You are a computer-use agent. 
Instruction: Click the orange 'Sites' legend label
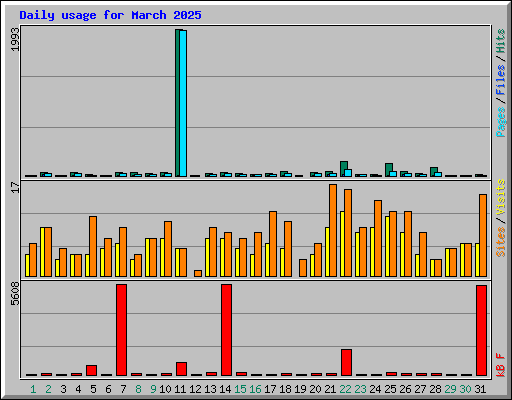501,242
